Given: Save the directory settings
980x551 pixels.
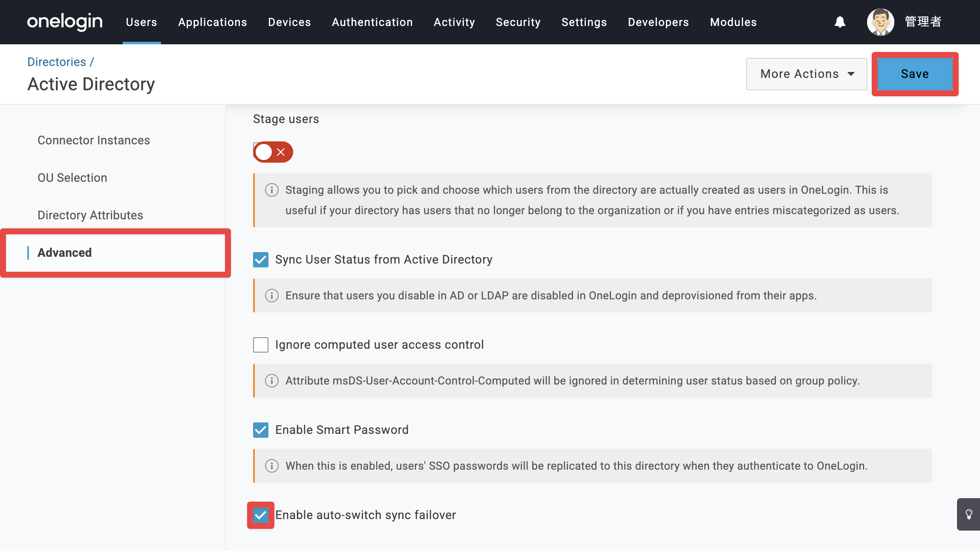Looking at the screenshot, I should click(915, 74).
